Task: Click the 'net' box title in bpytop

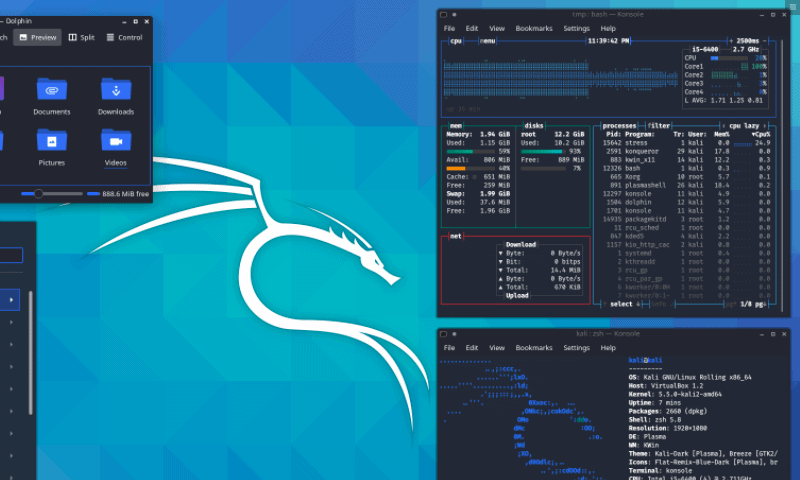Action: (456, 236)
